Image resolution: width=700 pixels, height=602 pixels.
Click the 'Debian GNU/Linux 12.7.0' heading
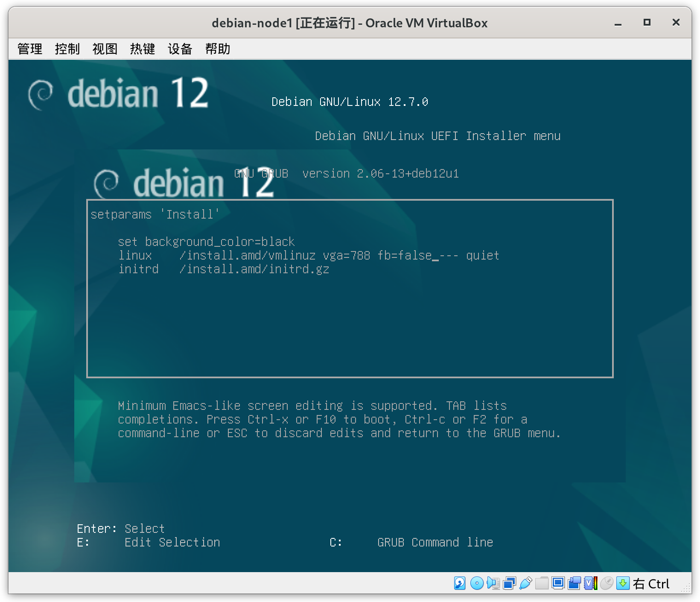tap(350, 102)
